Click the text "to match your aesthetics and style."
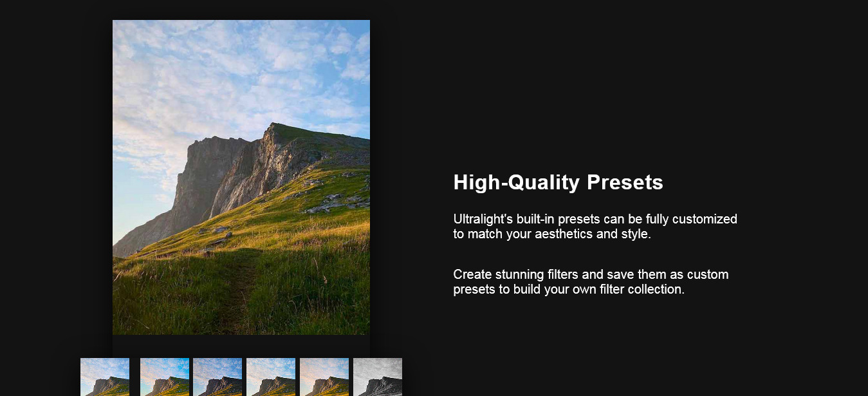Viewport: 868px width, 396px height. coord(552,234)
